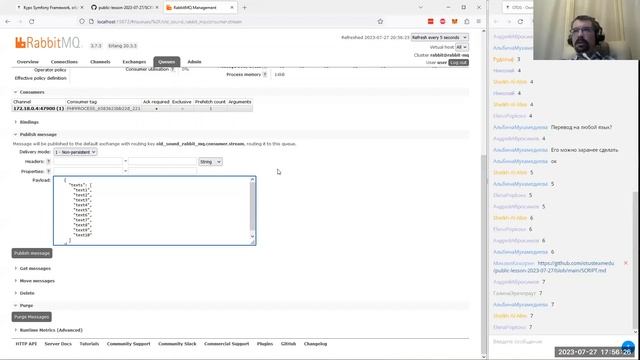Go back in browser history
The width and height of the screenshot is (640, 360).
(8, 21)
